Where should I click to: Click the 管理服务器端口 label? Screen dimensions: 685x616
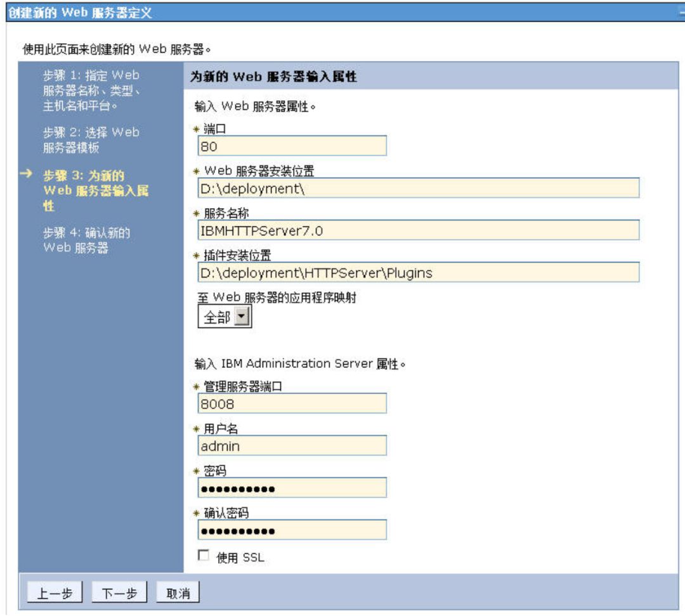pos(243,386)
